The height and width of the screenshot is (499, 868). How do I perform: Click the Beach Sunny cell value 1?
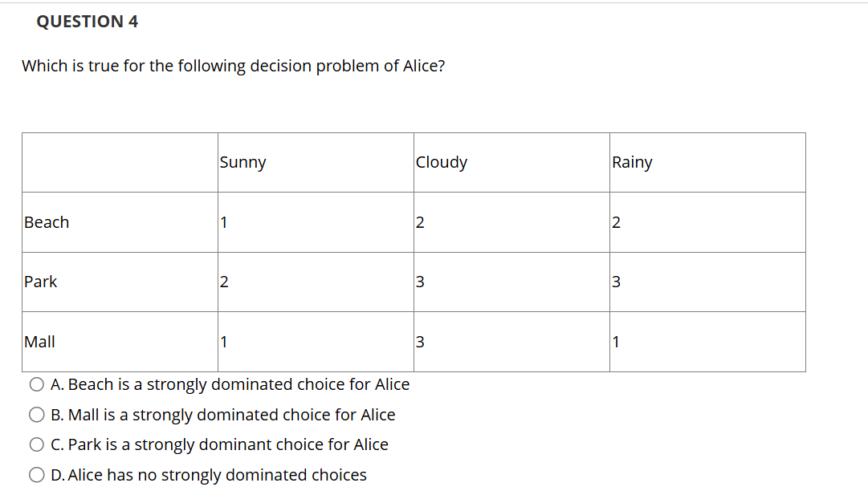click(224, 222)
